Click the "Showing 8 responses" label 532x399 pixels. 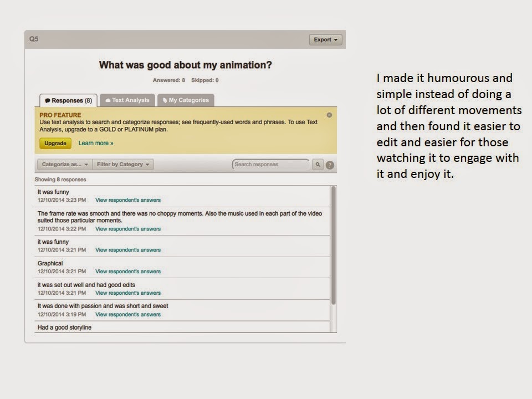click(60, 180)
